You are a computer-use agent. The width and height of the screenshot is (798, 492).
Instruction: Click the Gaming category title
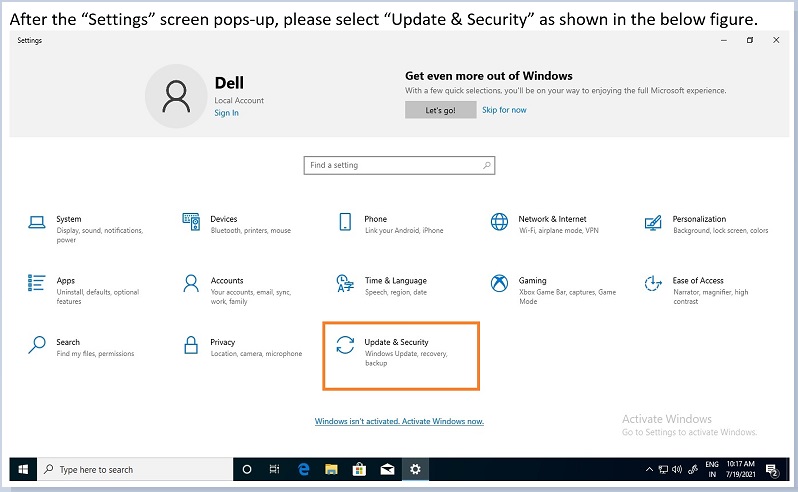(532, 281)
